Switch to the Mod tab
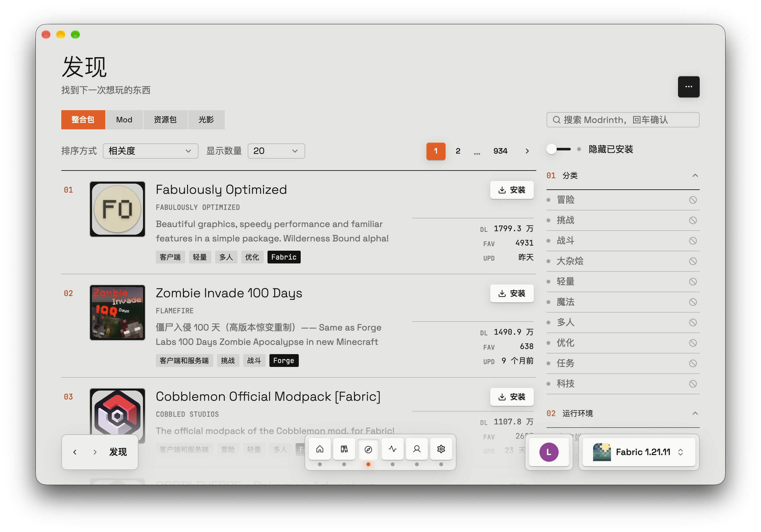The width and height of the screenshot is (761, 532). tap(124, 119)
